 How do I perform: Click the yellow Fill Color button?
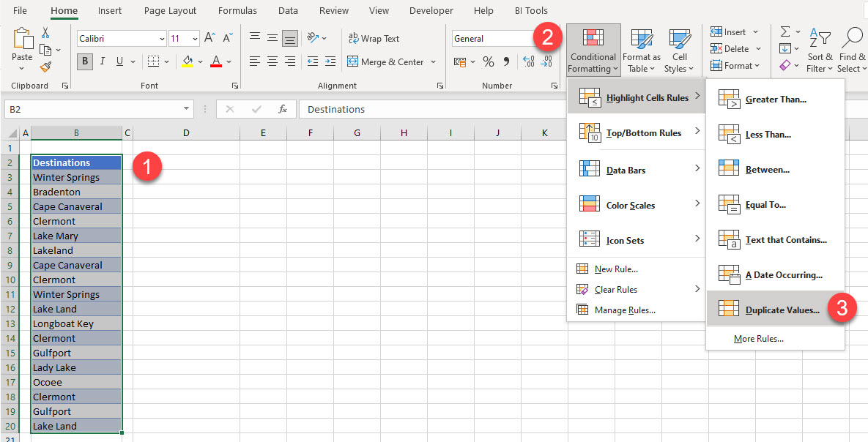coord(188,61)
